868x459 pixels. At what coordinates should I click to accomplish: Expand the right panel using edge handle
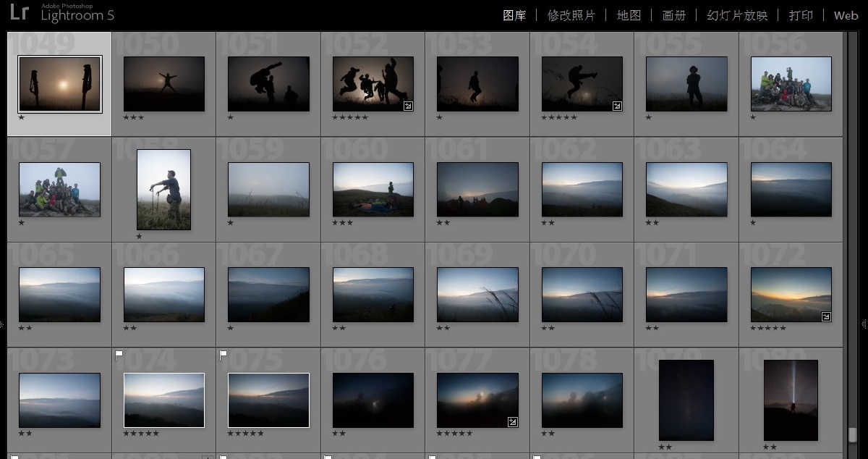coord(864,324)
